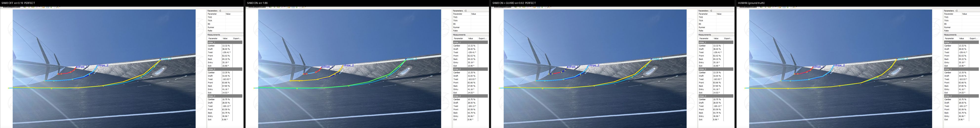Click stripe_3 Entry value 40.96 in SAM3 OFF panel

tap(225, 116)
